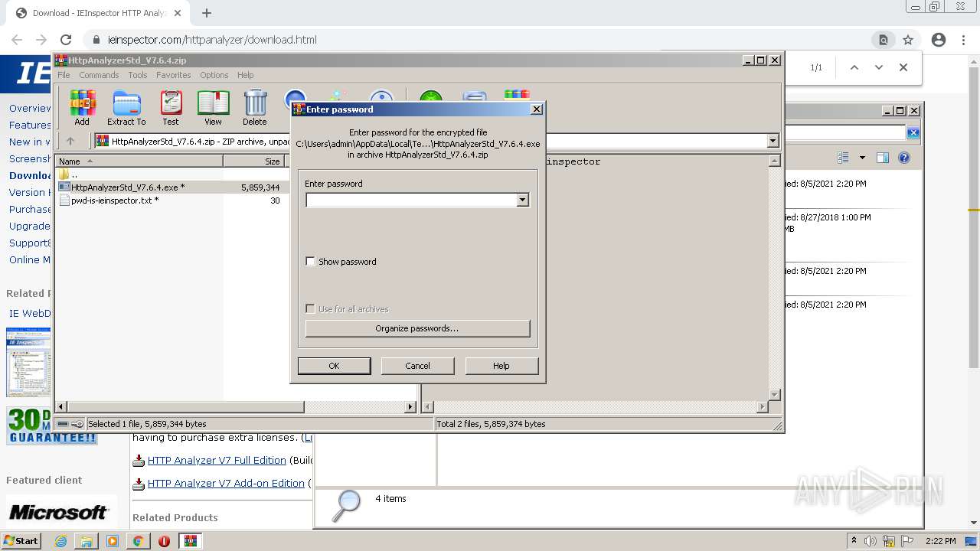980x551 pixels.
Task: Click the Add archive toolbar icon
Action: 82,108
